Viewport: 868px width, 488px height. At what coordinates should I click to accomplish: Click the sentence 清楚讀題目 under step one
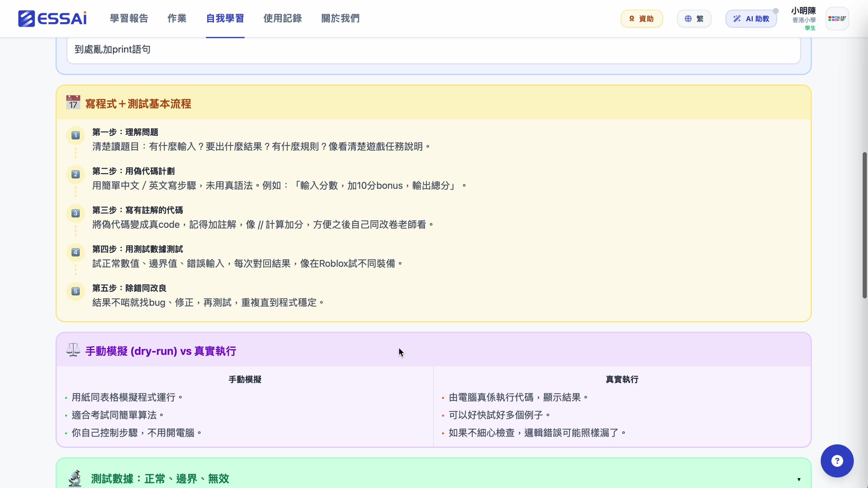[261, 146]
